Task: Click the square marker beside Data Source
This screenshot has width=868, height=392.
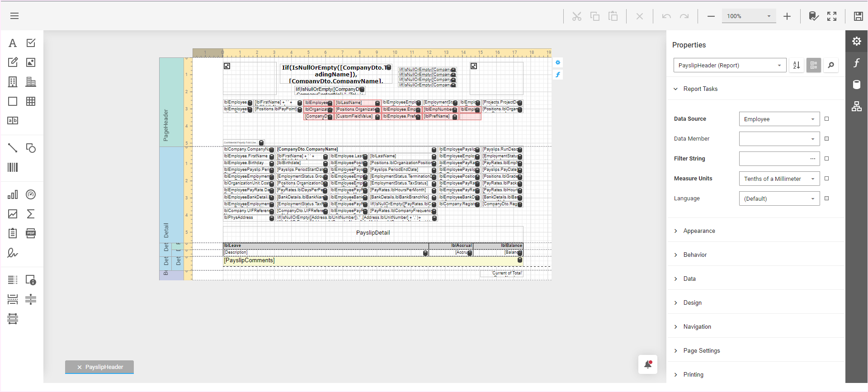Action: tap(827, 119)
